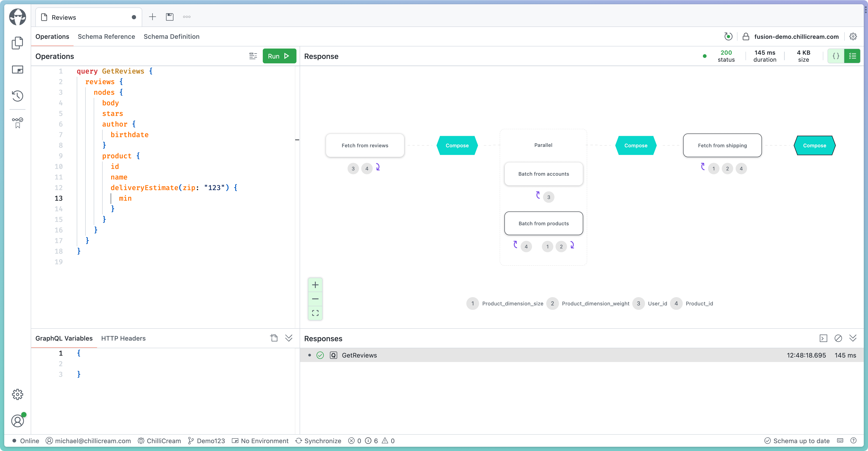868x451 pixels.
Task: Fit query plan to view
Action: [x=315, y=313]
